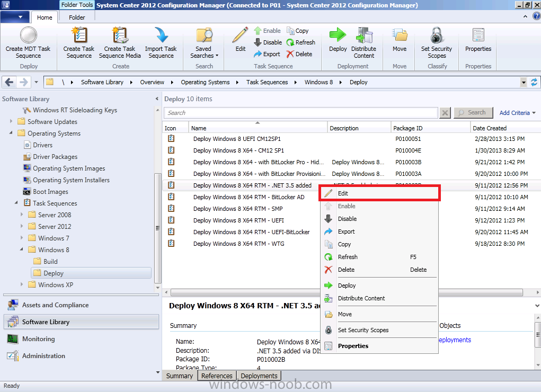Expand the Server 2008 folder node
The height and width of the screenshot is (392, 541).
click(22, 215)
